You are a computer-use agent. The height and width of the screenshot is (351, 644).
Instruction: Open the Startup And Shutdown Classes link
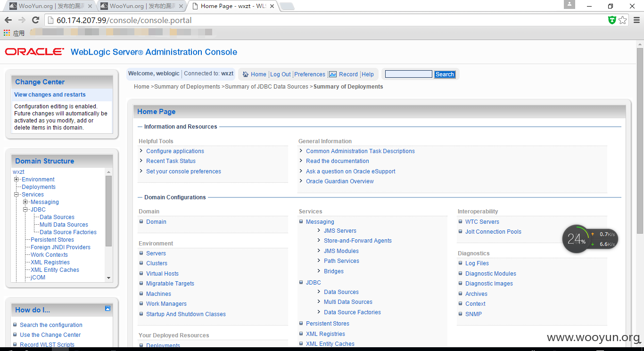[x=186, y=314]
